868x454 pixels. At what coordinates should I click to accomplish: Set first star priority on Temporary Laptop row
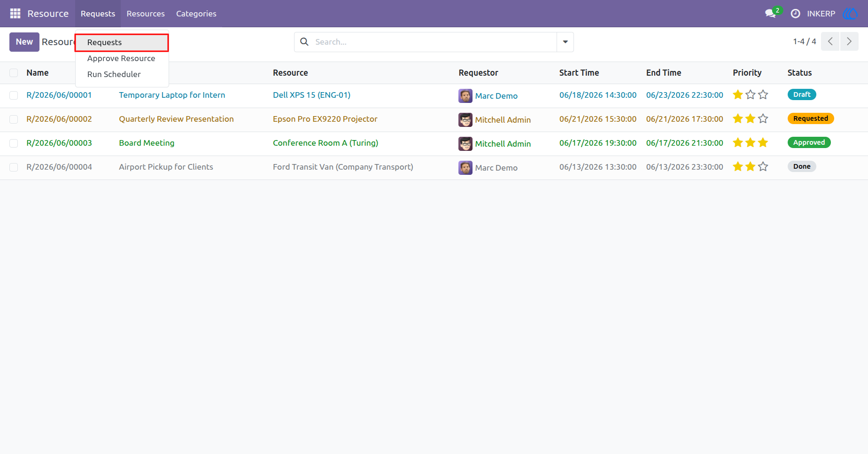tap(738, 95)
